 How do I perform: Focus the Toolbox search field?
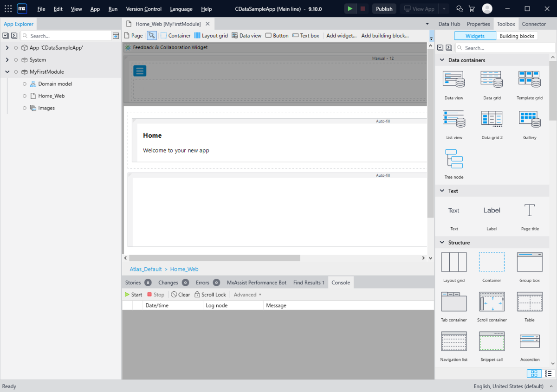pos(505,48)
